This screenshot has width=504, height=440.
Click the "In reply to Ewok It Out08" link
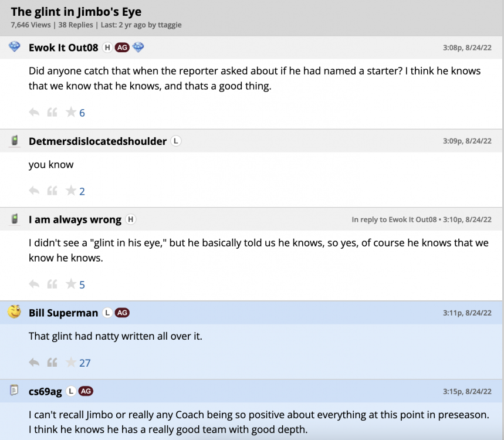(394, 219)
